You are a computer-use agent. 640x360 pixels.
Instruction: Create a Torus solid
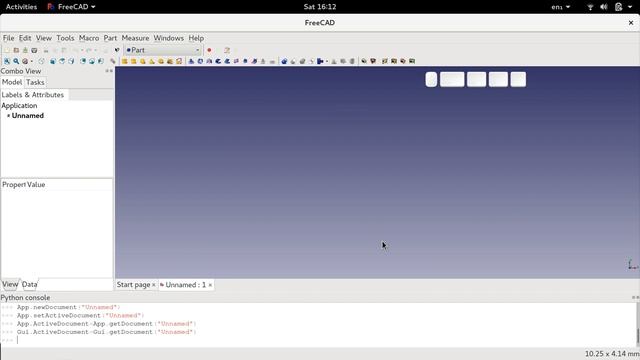161,61
